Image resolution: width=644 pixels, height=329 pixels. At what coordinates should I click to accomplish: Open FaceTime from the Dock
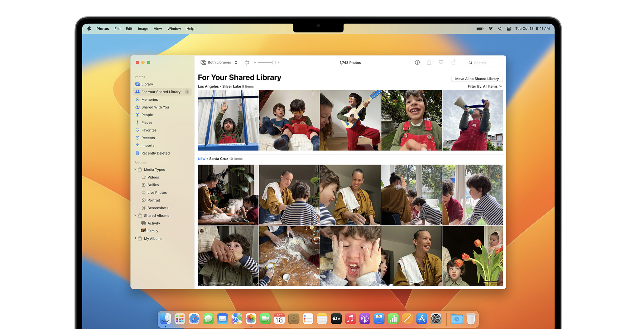(265, 319)
